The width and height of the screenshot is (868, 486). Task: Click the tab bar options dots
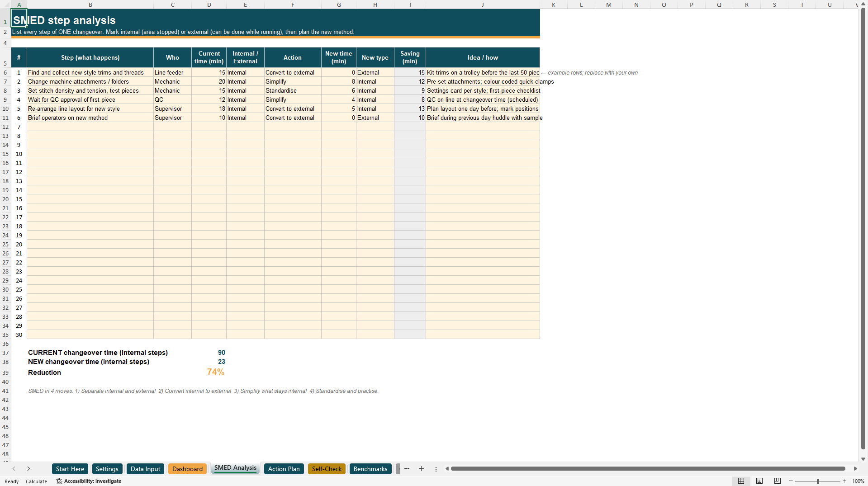point(436,469)
